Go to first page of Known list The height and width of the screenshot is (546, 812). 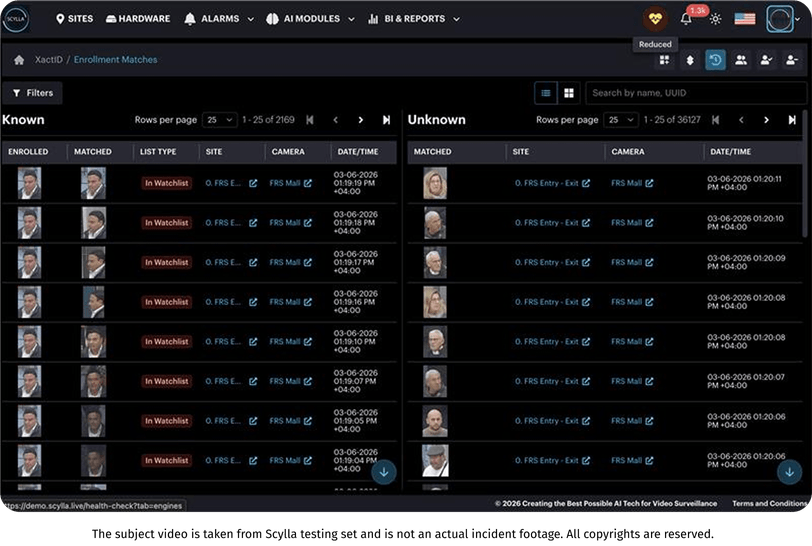coord(310,120)
